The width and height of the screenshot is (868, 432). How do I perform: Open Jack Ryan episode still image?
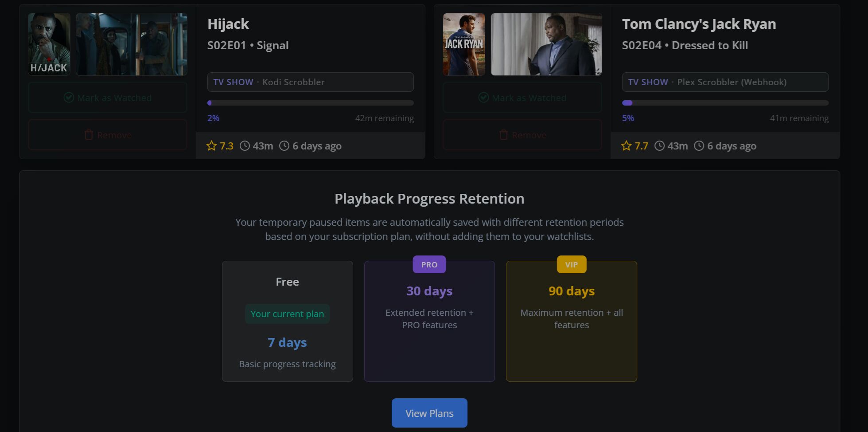[x=546, y=44]
